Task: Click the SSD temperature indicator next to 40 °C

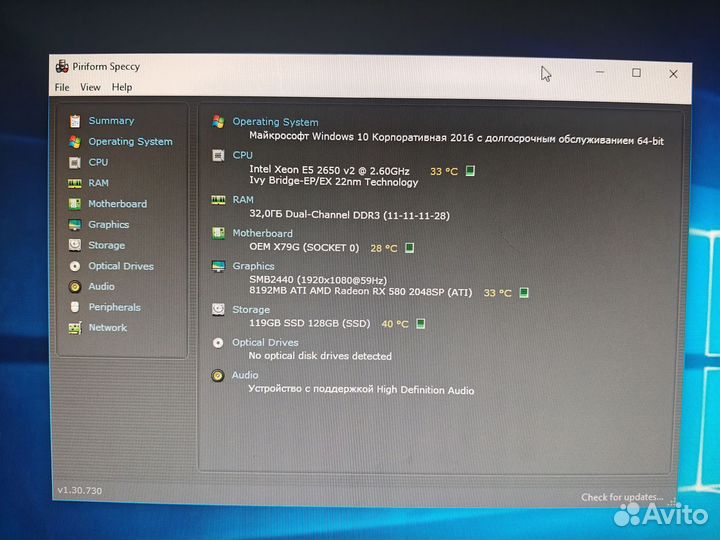Action: click(x=420, y=324)
